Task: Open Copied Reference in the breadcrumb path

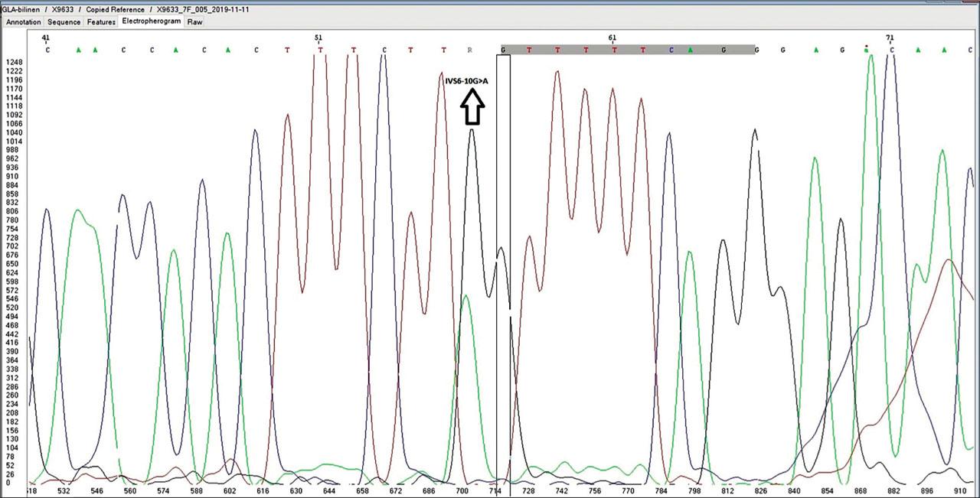Action: tap(115, 9)
